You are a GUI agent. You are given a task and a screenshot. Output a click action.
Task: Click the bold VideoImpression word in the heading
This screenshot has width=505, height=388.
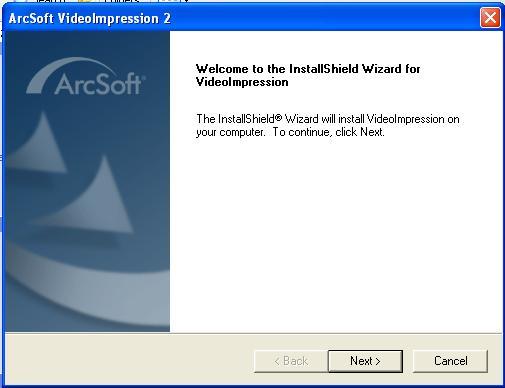pos(242,82)
